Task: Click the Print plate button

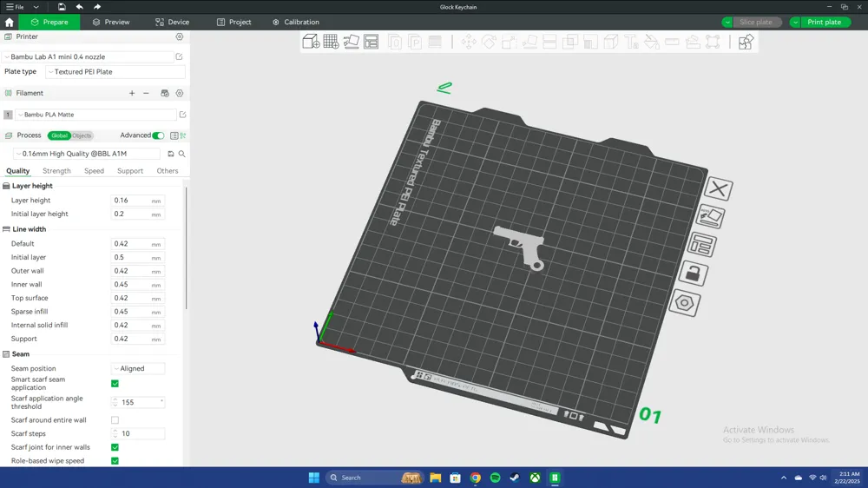Action: point(825,23)
